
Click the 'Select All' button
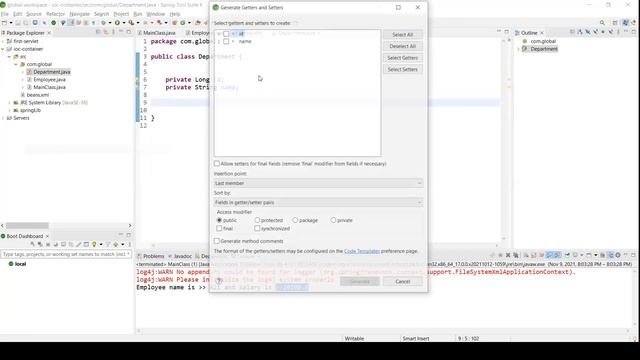[402, 35]
